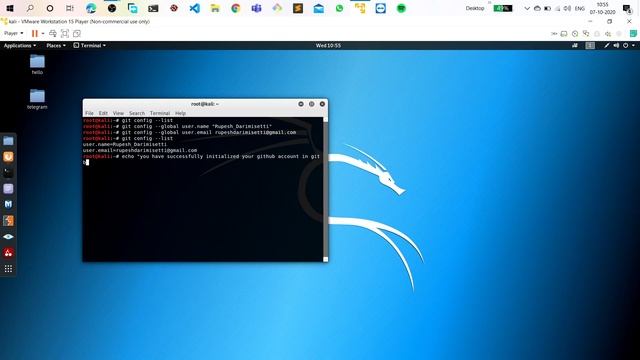Open Windows taskbar search
640x360 pixels.
30,8
